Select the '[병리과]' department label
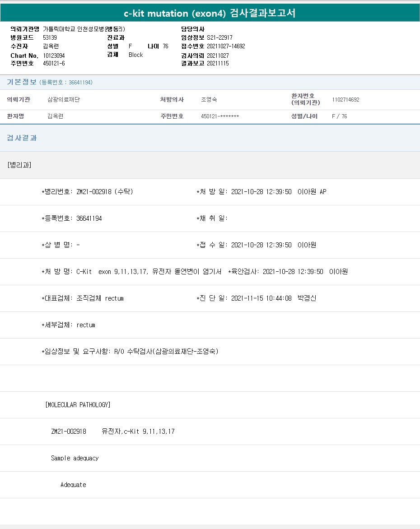Screen dimensions: 420x529 19,165
